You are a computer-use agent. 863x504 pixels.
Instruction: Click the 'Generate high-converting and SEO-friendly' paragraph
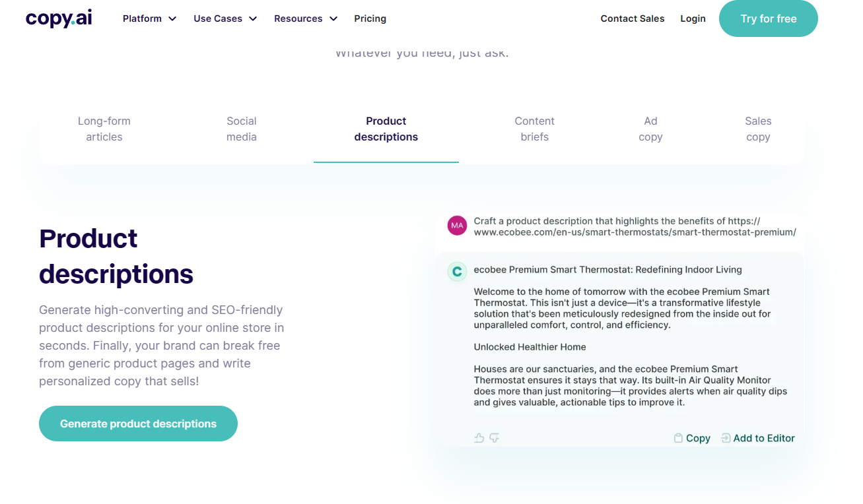point(162,346)
